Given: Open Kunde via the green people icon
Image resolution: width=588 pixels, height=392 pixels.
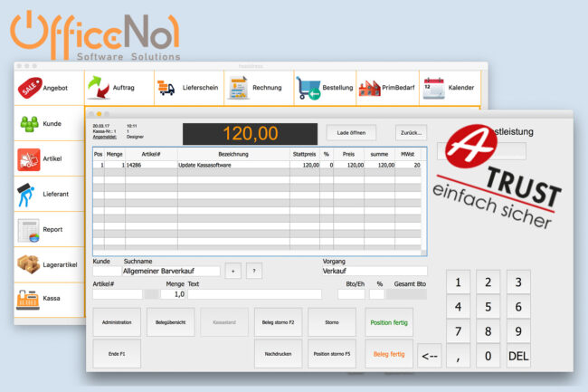Looking at the screenshot, I should 29,123.
